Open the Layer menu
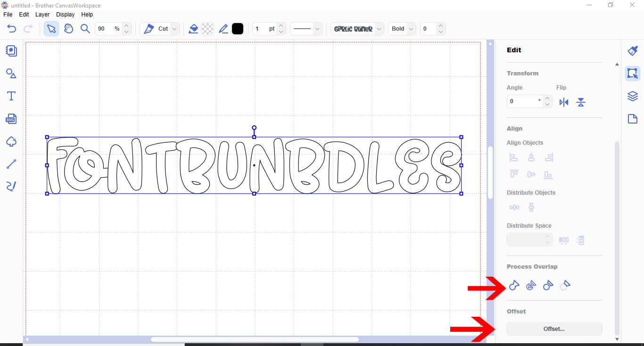644x346 pixels. point(42,15)
